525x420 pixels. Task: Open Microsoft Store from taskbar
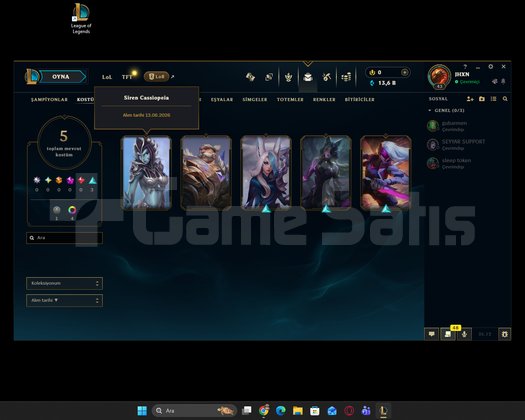[315, 411]
